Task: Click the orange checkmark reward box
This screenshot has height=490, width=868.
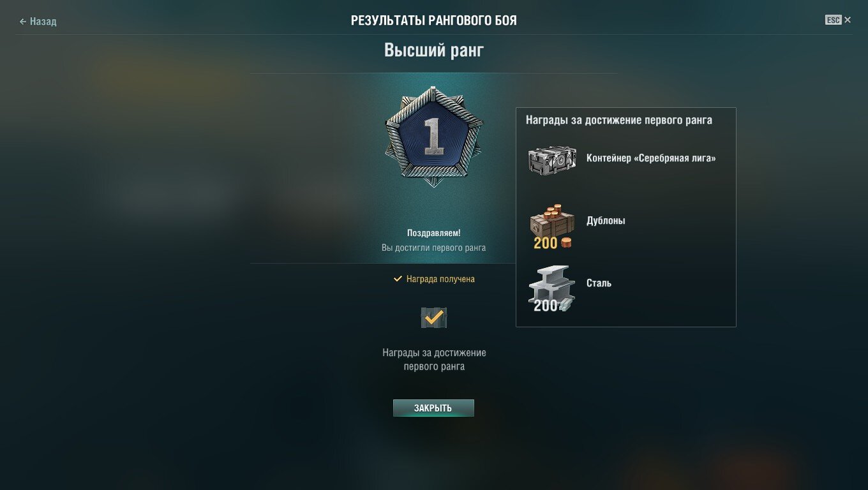Action: coord(434,317)
